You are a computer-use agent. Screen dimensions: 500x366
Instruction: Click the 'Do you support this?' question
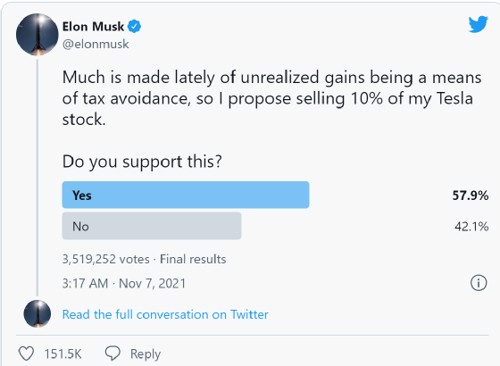(142, 162)
